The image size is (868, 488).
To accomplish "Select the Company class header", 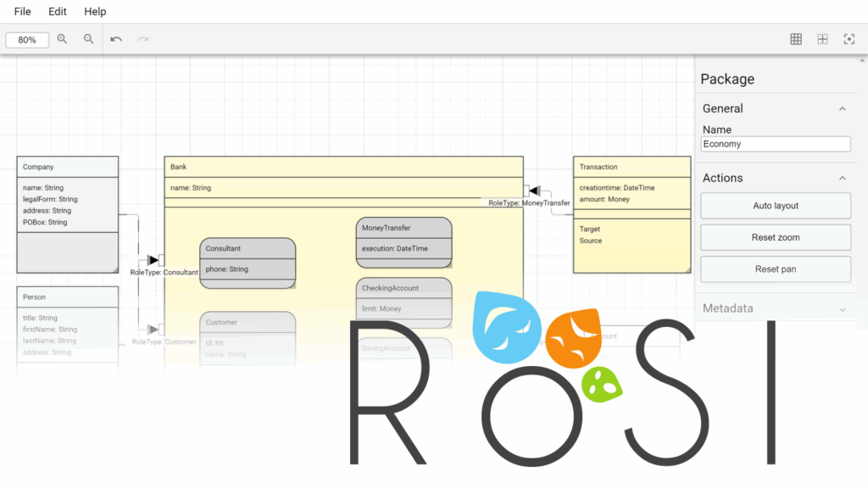I will [x=68, y=167].
